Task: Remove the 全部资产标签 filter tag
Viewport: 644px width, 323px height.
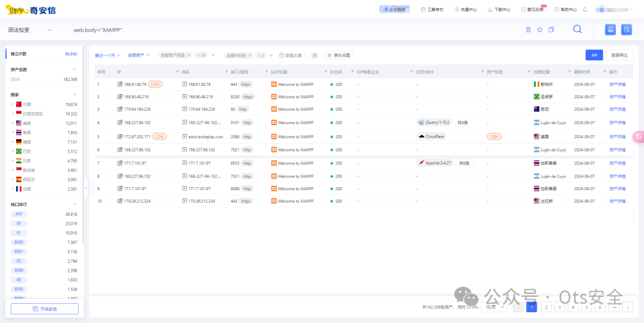Action: click(x=188, y=55)
